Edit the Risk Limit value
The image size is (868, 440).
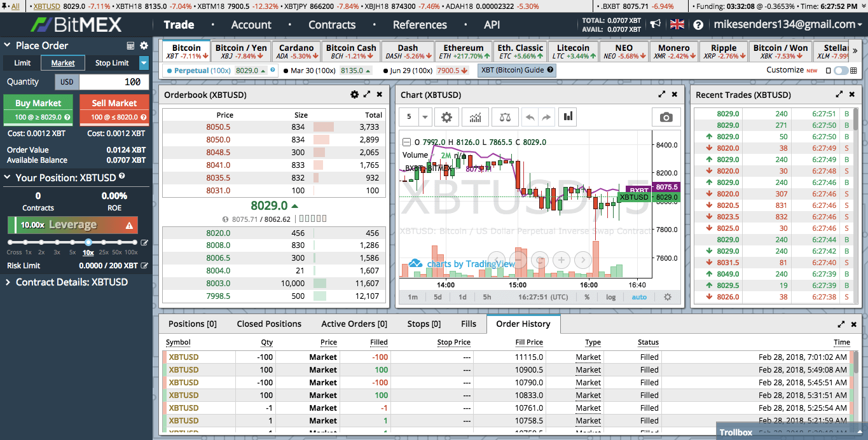tap(144, 266)
